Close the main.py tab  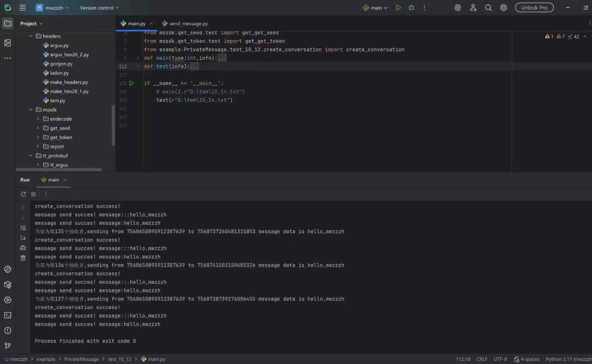click(151, 24)
